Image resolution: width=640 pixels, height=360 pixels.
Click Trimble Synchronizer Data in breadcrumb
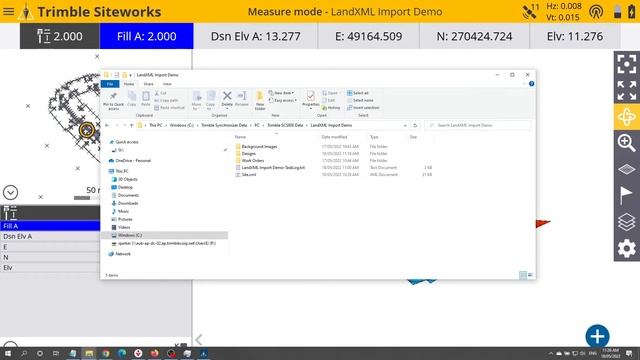[x=224, y=125]
